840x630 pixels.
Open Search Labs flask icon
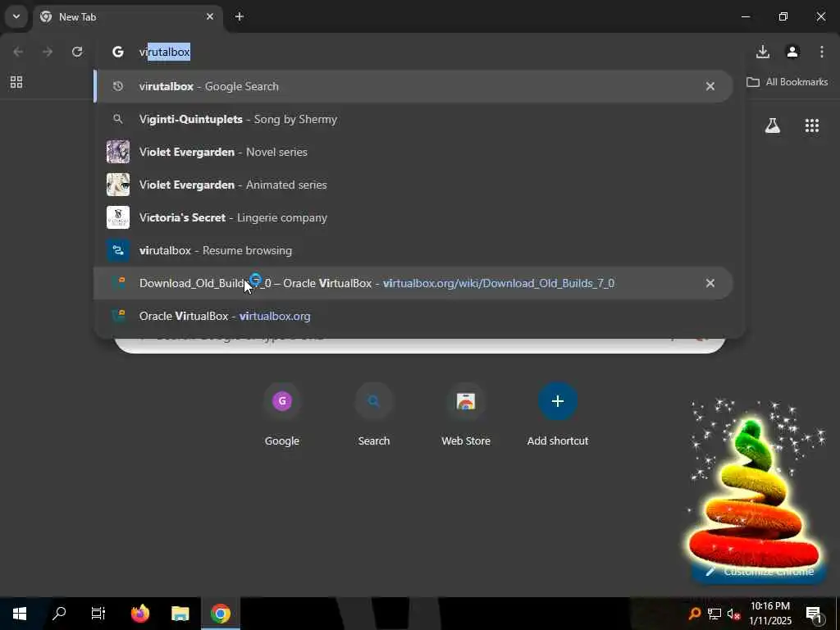pyautogui.click(x=773, y=126)
